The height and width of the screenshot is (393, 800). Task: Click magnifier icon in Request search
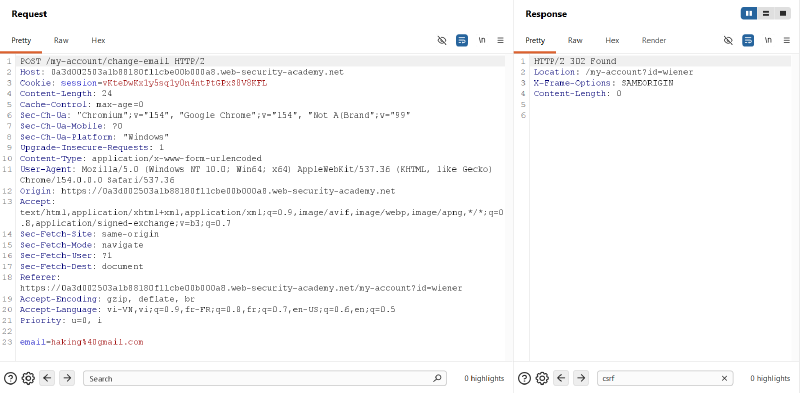[x=437, y=378]
